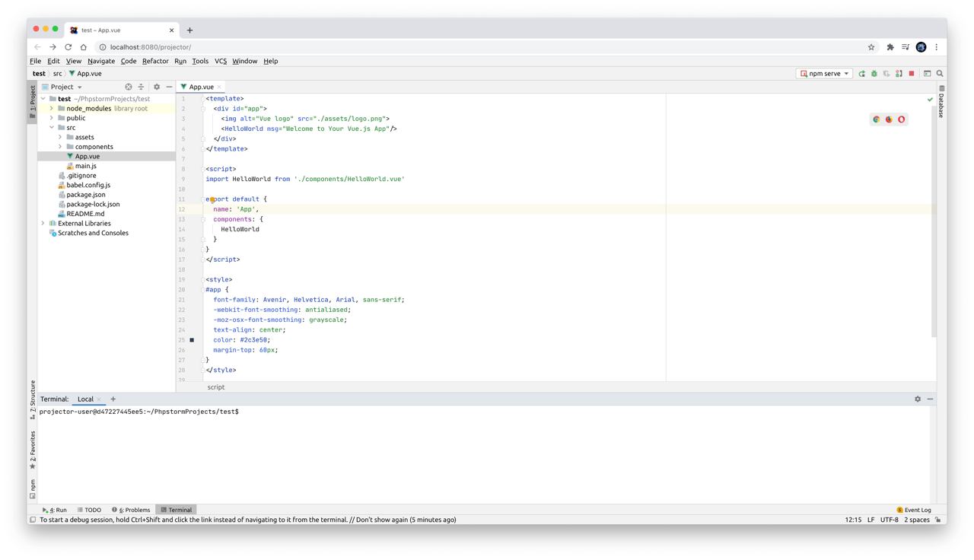Preview the file in Firefox from editor popup
The width and height of the screenshot is (974, 560).
point(889,119)
